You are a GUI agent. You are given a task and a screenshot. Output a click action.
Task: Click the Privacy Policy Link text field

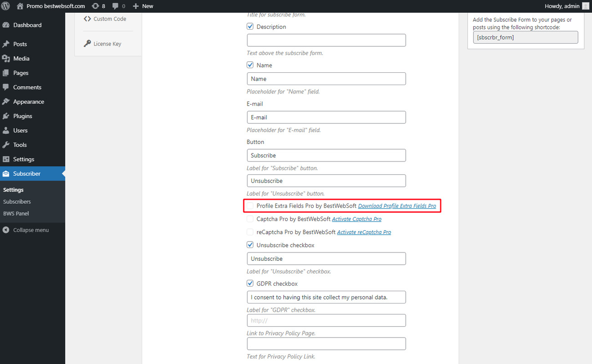[326, 344]
